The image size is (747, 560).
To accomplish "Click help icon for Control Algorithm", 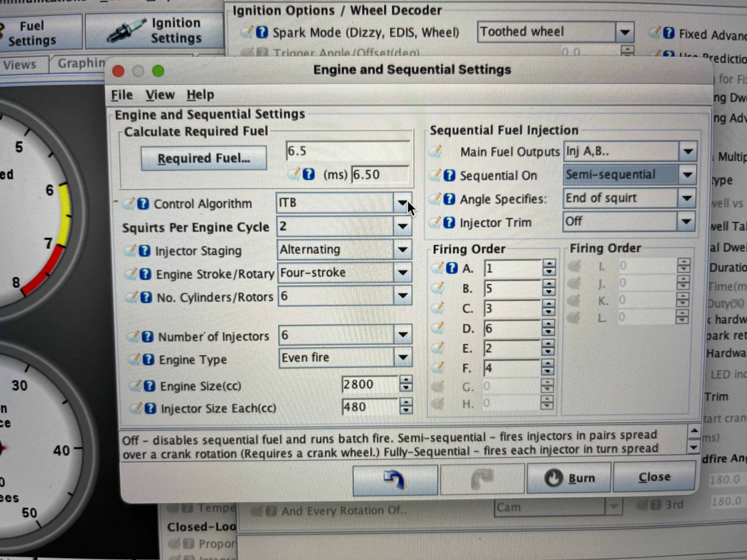I will pos(143,204).
